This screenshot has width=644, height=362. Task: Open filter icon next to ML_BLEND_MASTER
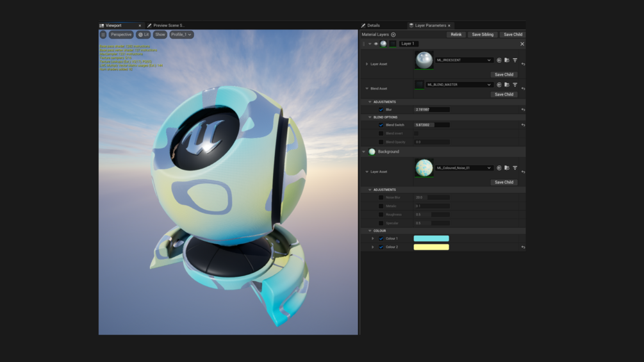point(515,85)
